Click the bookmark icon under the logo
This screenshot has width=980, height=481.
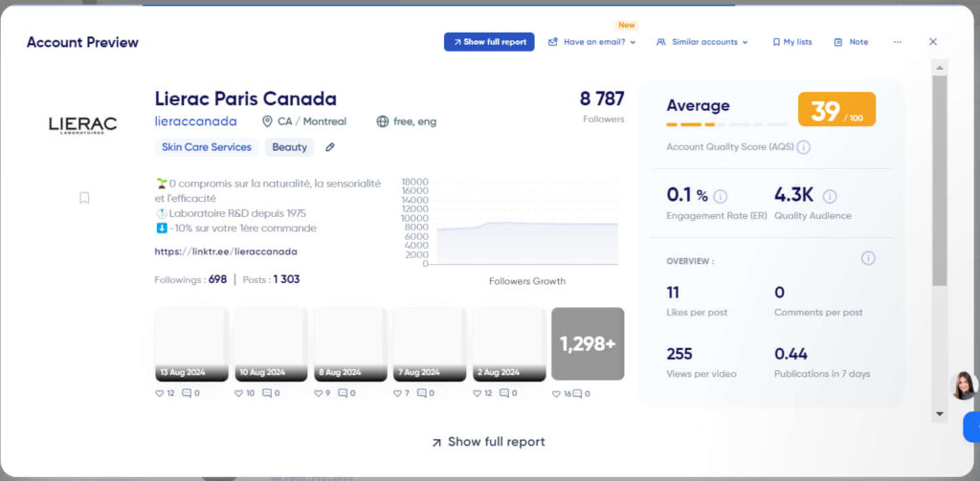pyautogui.click(x=84, y=198)
